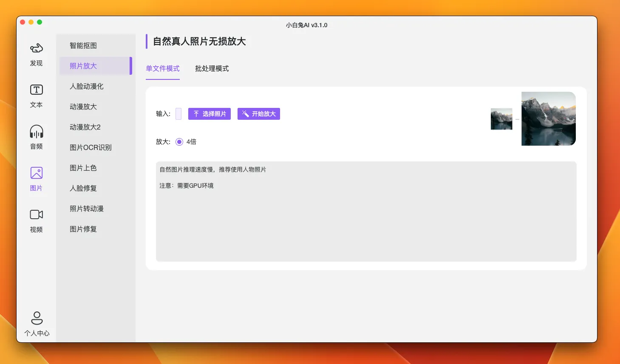Switch to 批处理模式 tab
The image size is (620, 364).
(212, 68)
